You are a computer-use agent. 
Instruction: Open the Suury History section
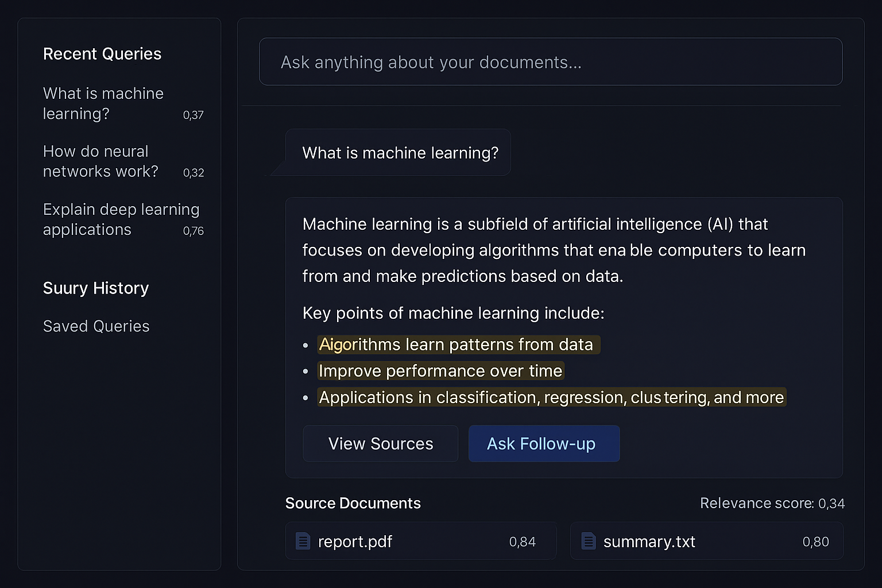pyautogui.click(x=96, y=288)
